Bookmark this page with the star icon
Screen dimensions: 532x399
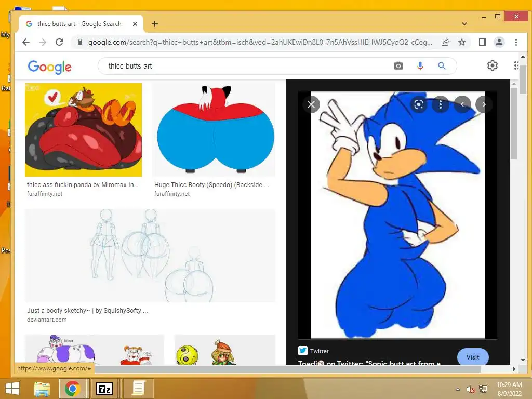[x=462, y=42]
